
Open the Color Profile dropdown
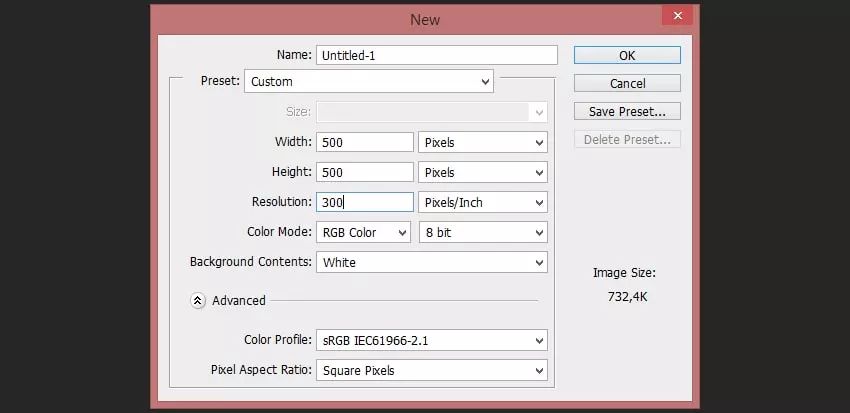pos(432,340)
